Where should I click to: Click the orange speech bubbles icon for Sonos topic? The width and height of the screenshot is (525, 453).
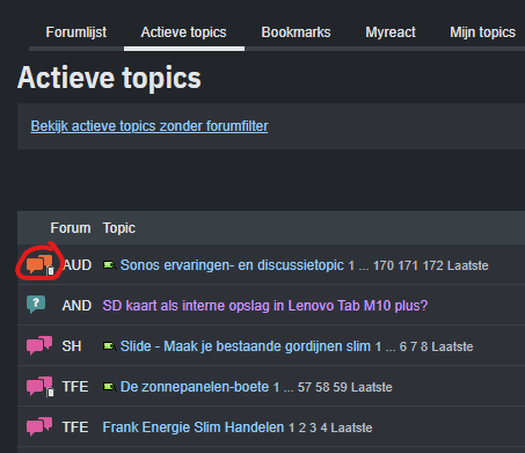(40, 265)
